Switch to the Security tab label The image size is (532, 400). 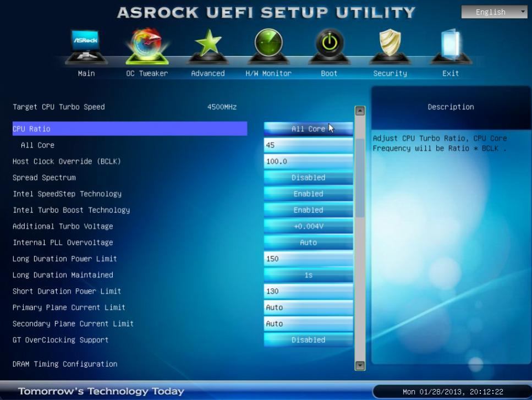click(x=390, y=73)
